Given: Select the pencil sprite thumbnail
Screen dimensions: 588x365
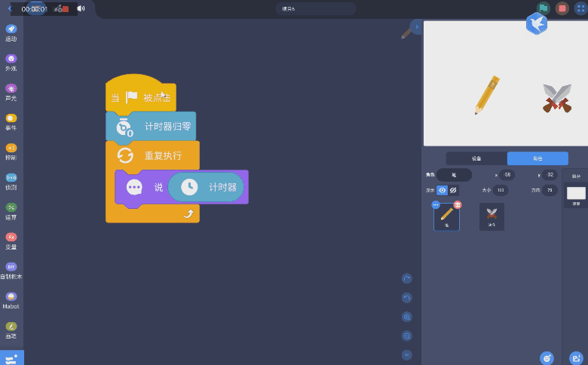Looking at the screenshot, I should (446, 217).
